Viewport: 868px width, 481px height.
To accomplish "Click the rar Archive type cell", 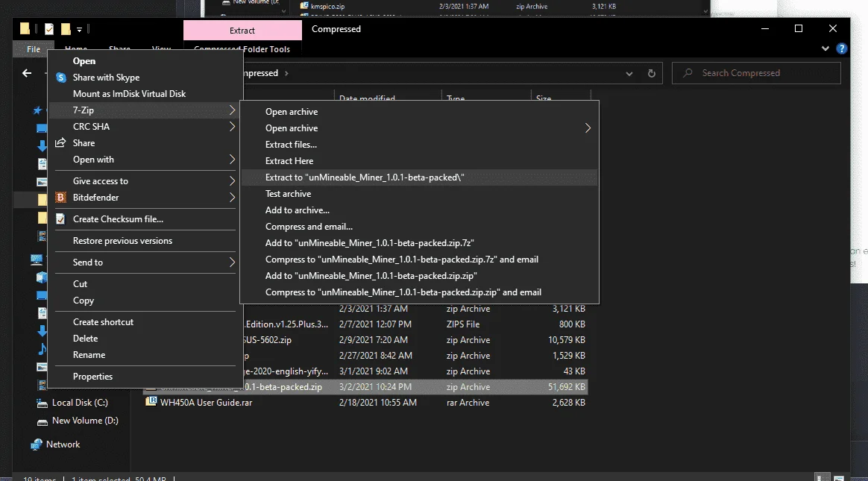I will (468, 403).
